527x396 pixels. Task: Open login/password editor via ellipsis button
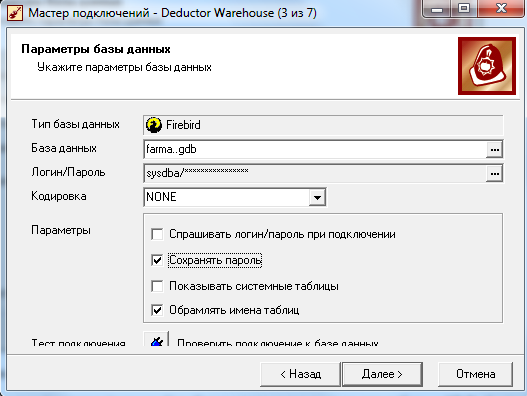(x=494, y=174)
